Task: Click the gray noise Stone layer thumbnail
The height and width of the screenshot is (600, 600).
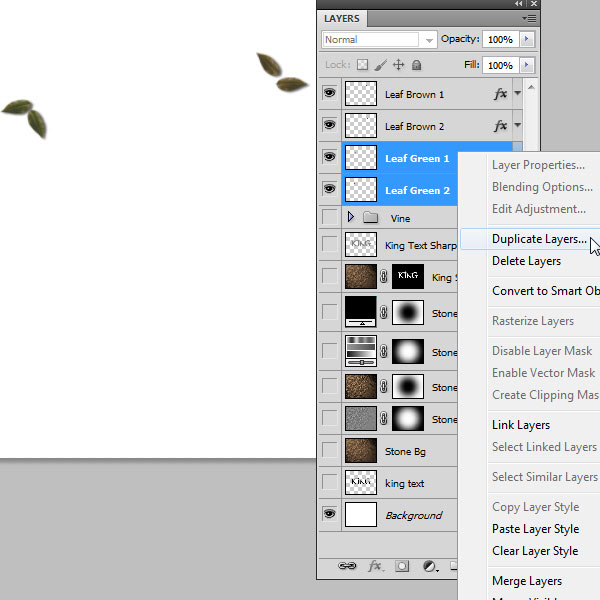Action: [x=361, y=419]
